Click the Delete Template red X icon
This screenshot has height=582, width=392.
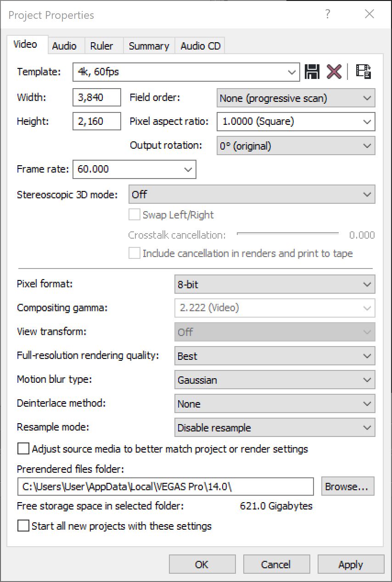pos(334,72)
